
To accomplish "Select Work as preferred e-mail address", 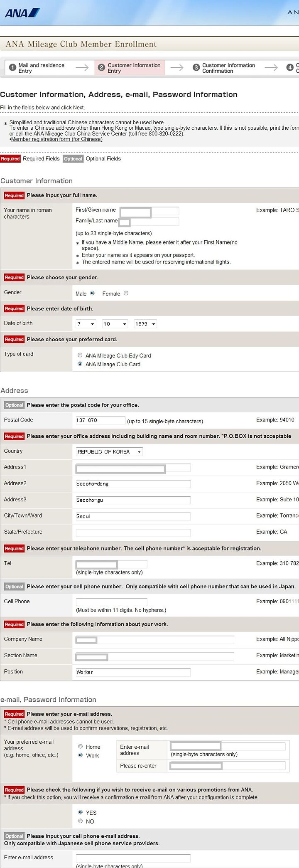I will [x=80, y=755].
